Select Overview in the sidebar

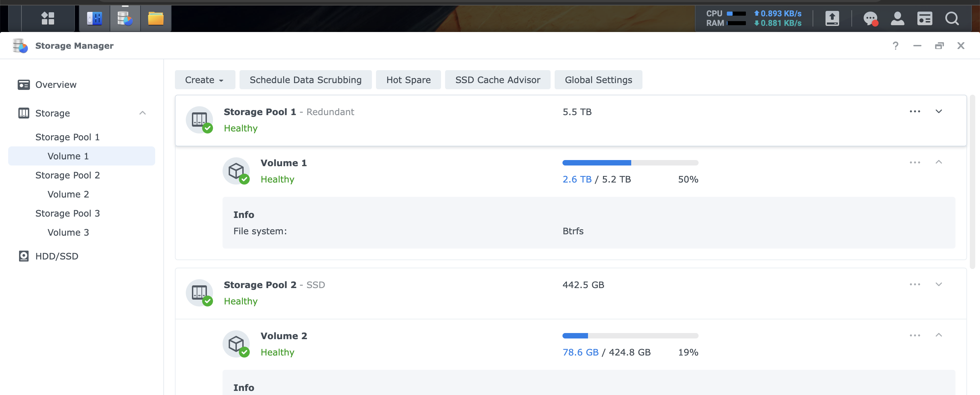click(x=55, y=84)
